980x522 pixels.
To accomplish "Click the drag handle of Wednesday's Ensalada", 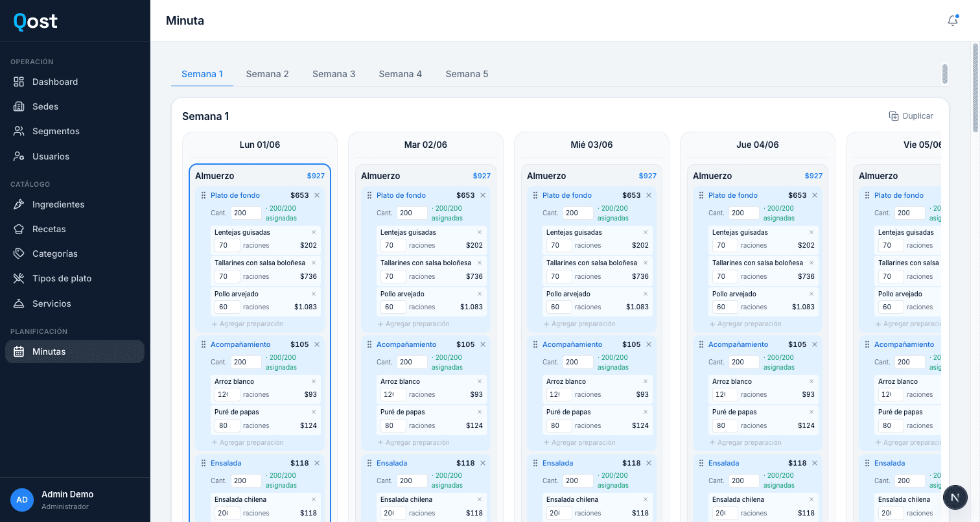I will click(x=535, y=463).
